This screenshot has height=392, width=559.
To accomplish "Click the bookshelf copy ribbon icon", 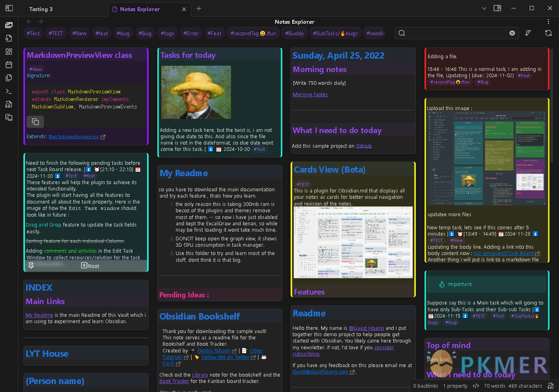I will pyautogui.click(x=9, y=118).
